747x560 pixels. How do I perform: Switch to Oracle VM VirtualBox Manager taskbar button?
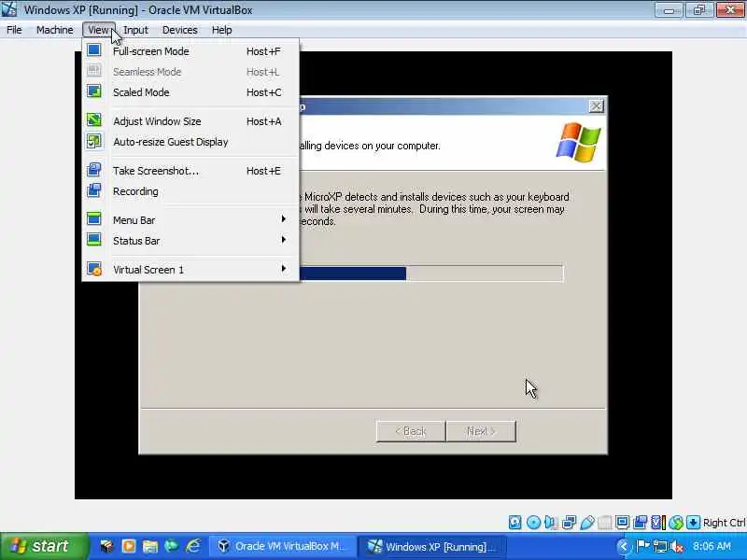tap(283, 546)
